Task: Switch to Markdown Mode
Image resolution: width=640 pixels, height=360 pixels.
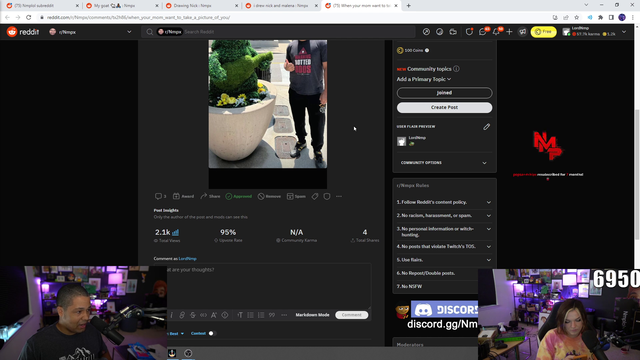Action: coord(312,315)
